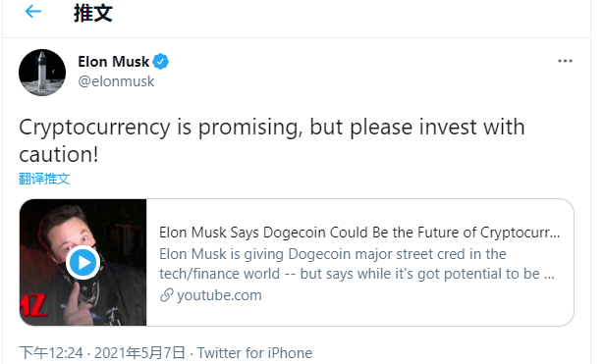Click the chain link icon beside youtube.com
The image size is (604, 364).
pyautogui.click(x=166, y=295)
